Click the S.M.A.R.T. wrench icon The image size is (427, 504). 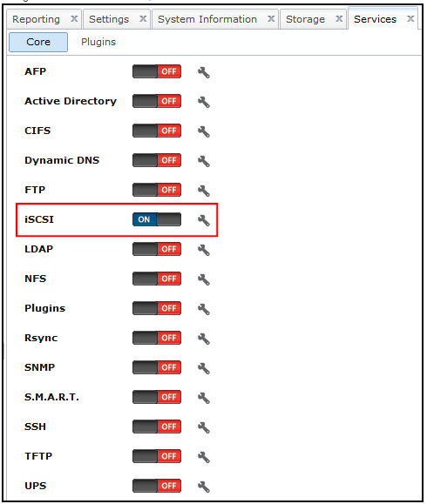tap(204, 398)
